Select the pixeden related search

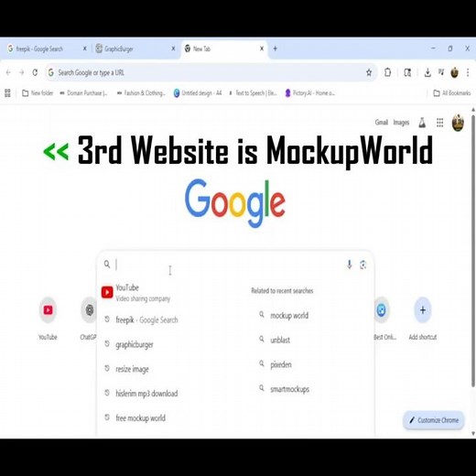[x=276, y=364]
